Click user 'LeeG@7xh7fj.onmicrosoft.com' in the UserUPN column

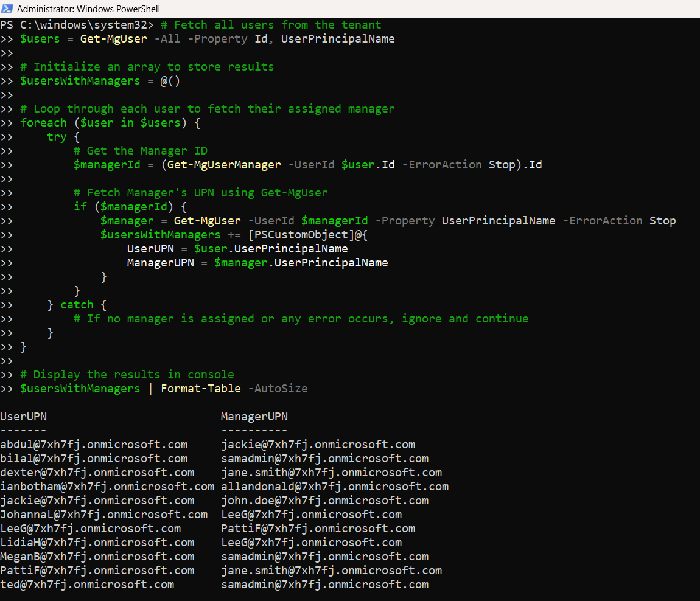tap(90, 529)
